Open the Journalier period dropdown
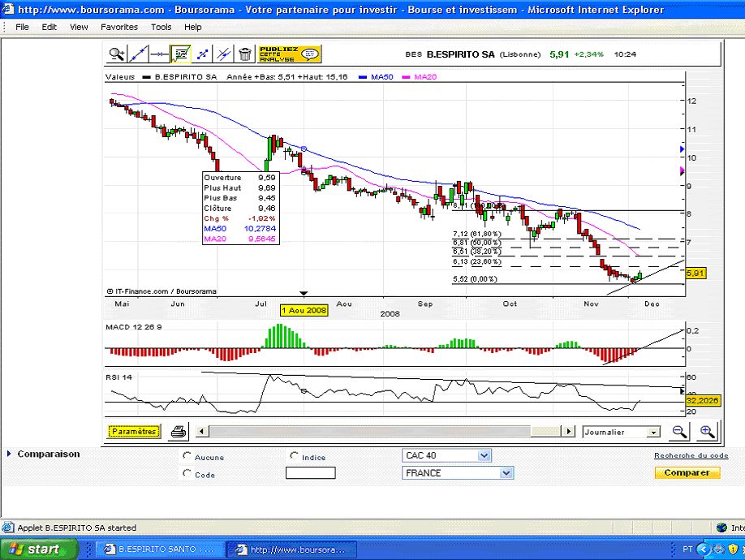This screenshot has width=745, height=560. 622,432
